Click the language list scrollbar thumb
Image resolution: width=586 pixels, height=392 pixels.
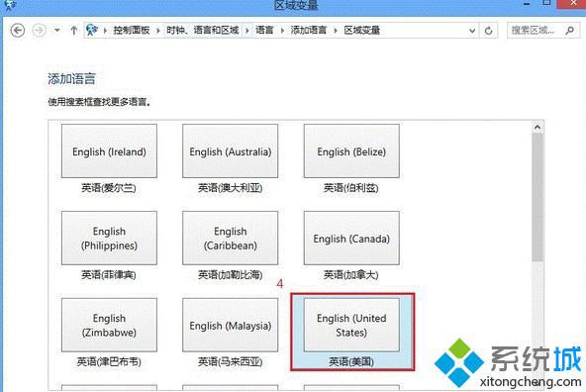[x=537, y=197]
